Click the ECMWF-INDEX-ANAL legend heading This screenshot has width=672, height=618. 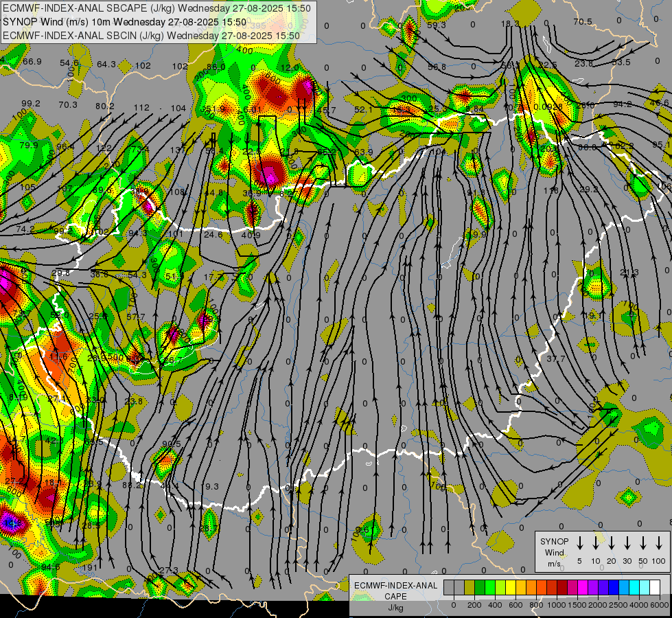click(395, 586)
